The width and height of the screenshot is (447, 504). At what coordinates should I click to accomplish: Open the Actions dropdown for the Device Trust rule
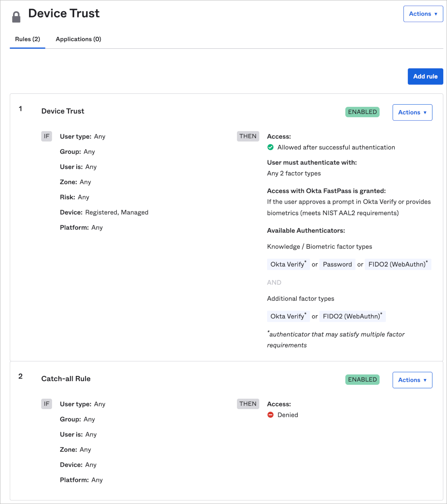[412, 112]
